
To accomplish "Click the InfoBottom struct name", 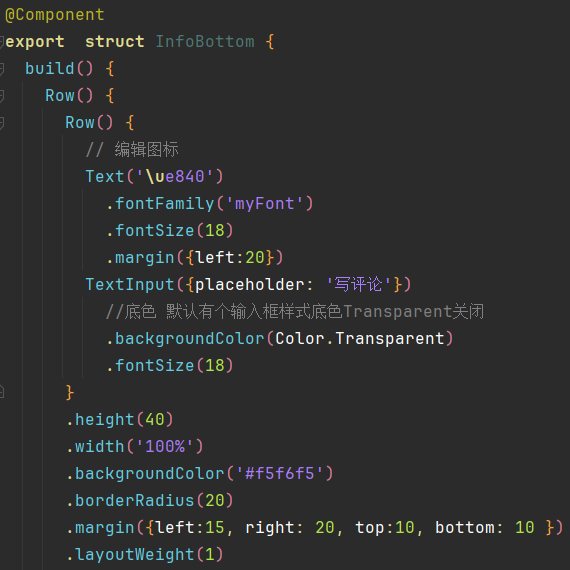I will (x=205, y=41).
